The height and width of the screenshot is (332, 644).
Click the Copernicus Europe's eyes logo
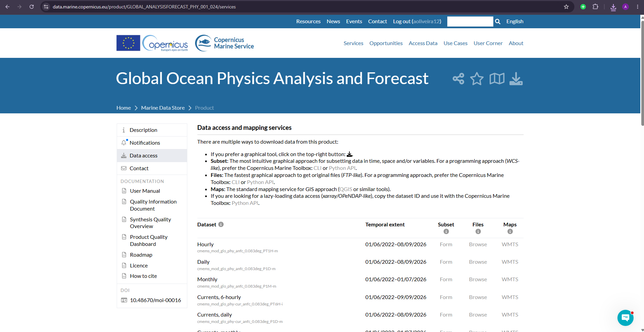[165, 43]
